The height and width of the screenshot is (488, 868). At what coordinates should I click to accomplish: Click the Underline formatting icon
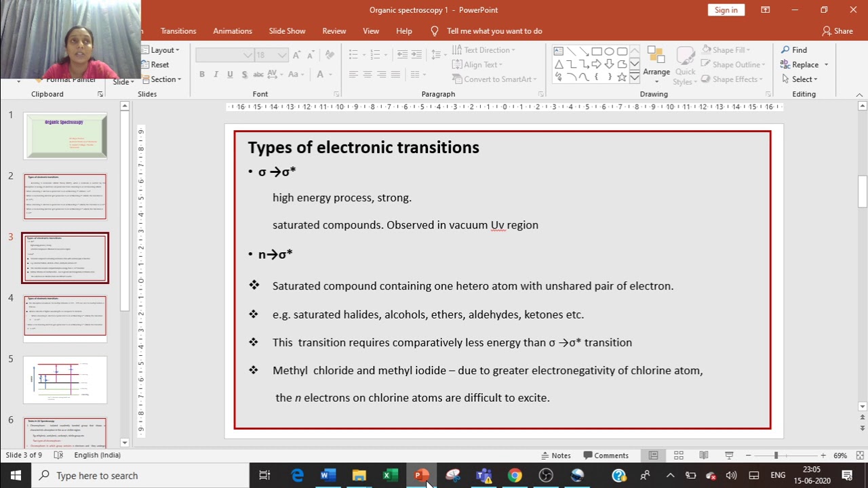[230, 75]
